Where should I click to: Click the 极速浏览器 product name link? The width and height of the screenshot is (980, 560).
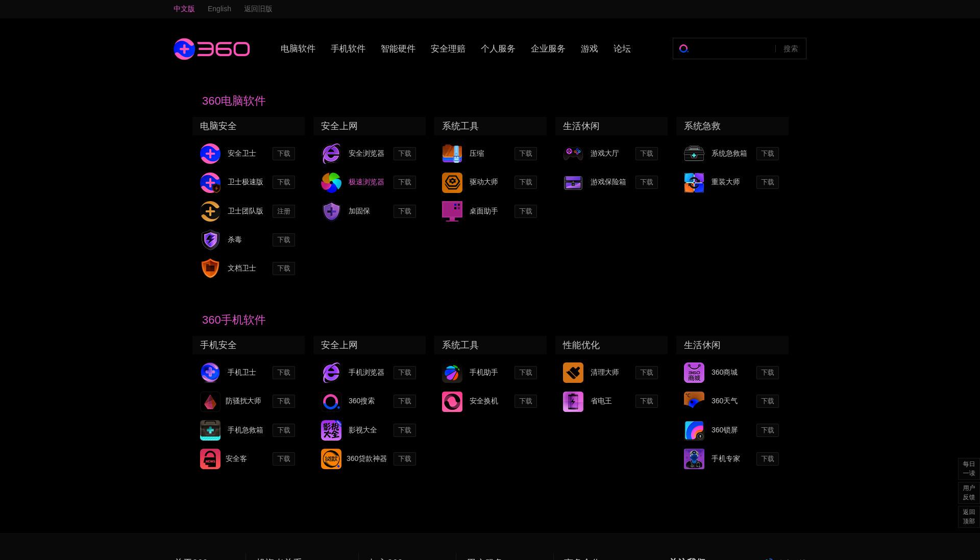(x=366, y=182)
